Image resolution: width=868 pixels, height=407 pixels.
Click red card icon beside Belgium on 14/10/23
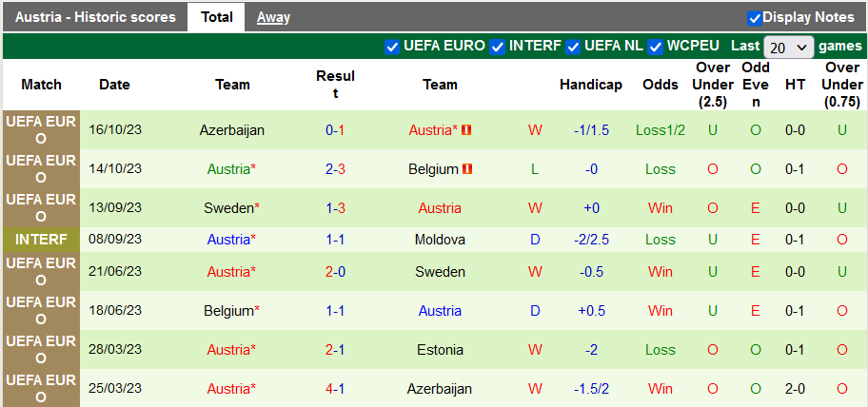467,169
